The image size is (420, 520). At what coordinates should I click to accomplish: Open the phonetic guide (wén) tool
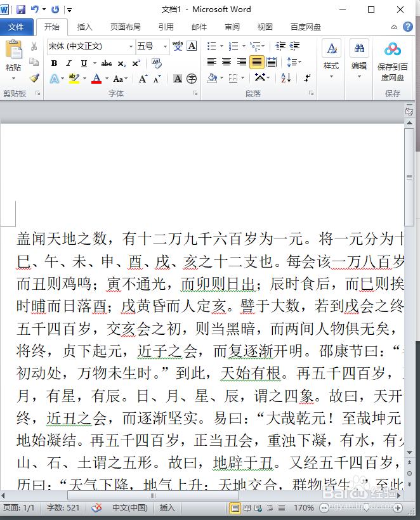coord(178,46)
